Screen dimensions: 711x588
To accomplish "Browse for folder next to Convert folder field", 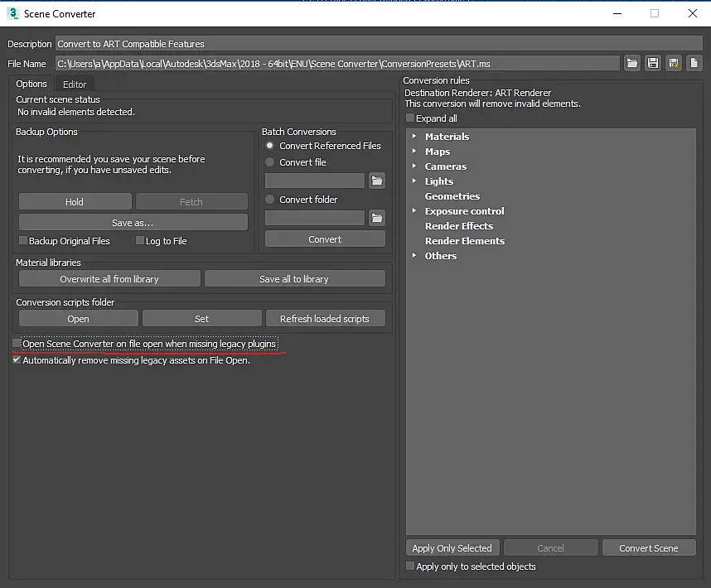I will click(377, 218).
